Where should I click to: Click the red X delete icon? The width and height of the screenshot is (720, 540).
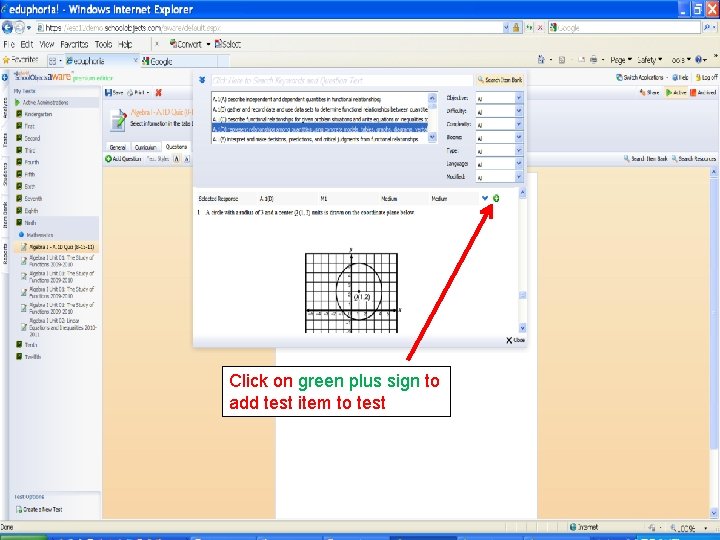tap(158, 93)
